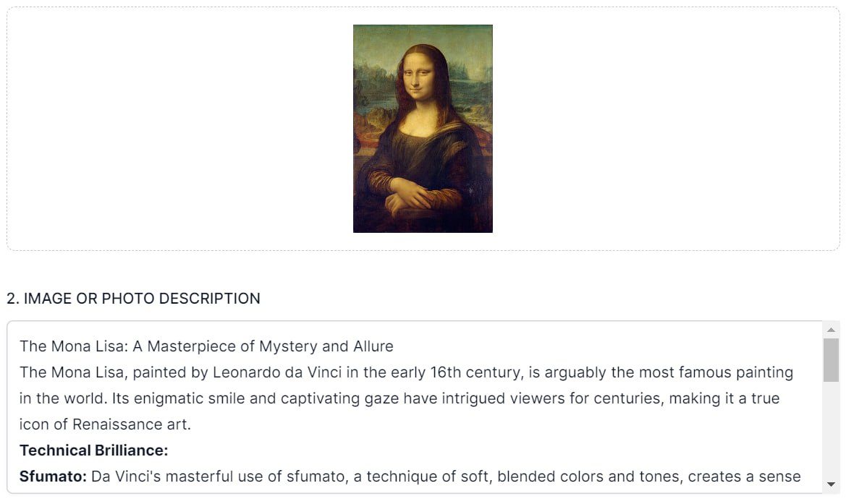The height and width of the screenshot is (504, 846).
Task: Click the bold 'Technical Brilliance:' heading
Action: click(93, 450)
